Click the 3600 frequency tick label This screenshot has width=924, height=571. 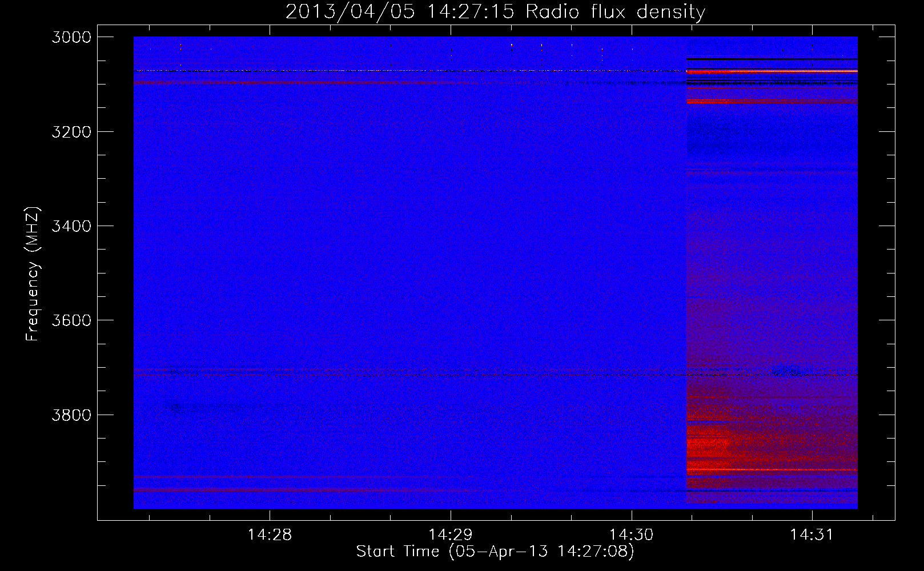[x=71, y=320]
